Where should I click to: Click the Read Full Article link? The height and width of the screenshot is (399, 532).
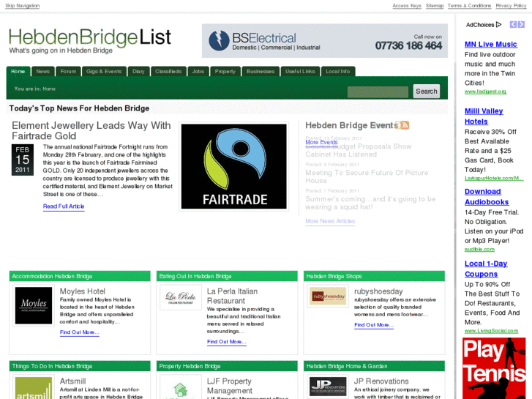click(x=64, y=206)
